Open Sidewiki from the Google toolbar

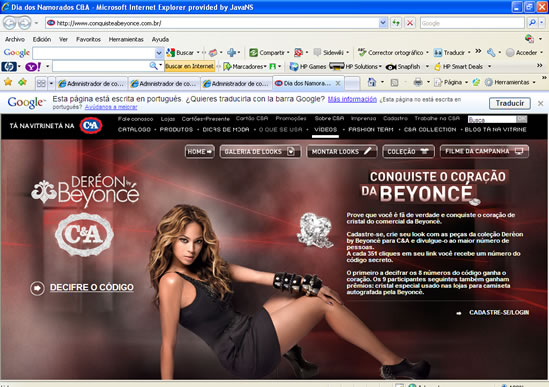pyautogui.click(x=329, y=53)
